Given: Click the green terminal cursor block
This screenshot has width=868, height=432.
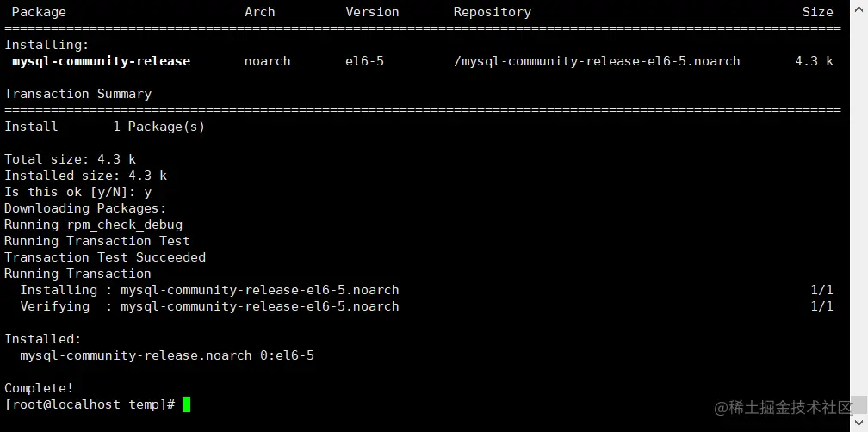Looking at the screenshot, I should pos(187,404).
